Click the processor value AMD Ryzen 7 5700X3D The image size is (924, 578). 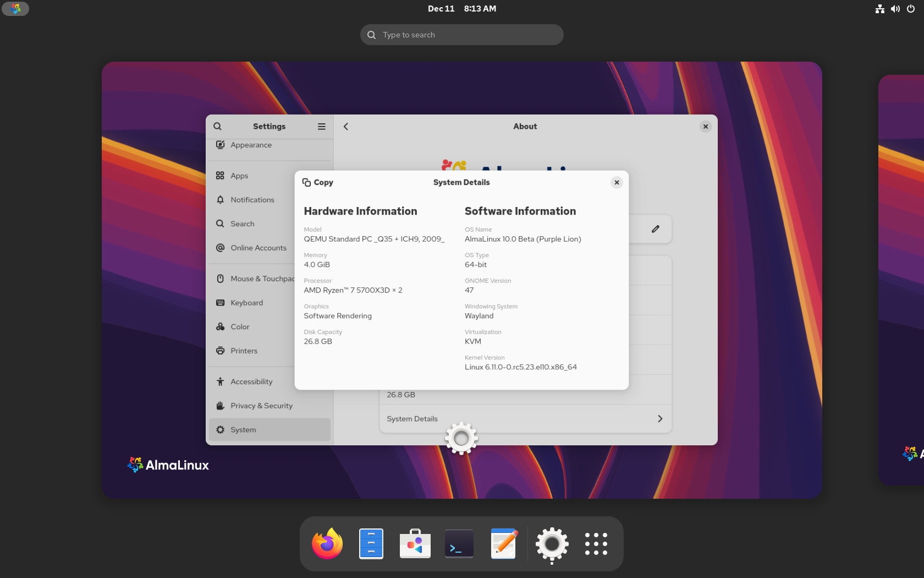(353, 291)
